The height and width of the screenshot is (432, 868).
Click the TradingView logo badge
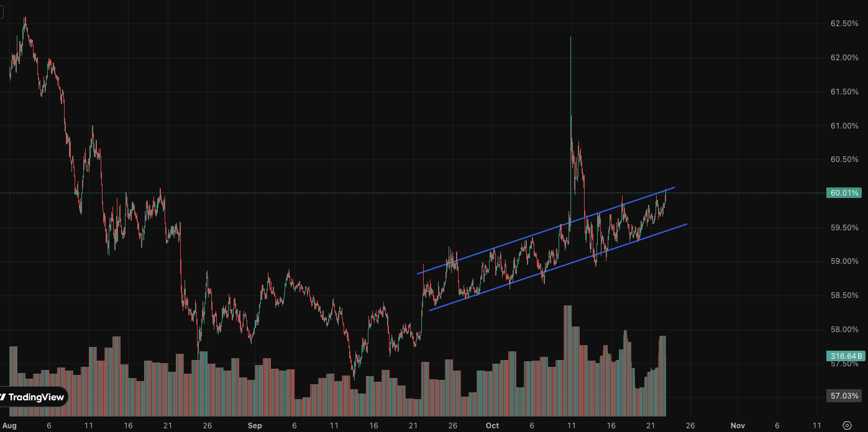pos(32,397)
